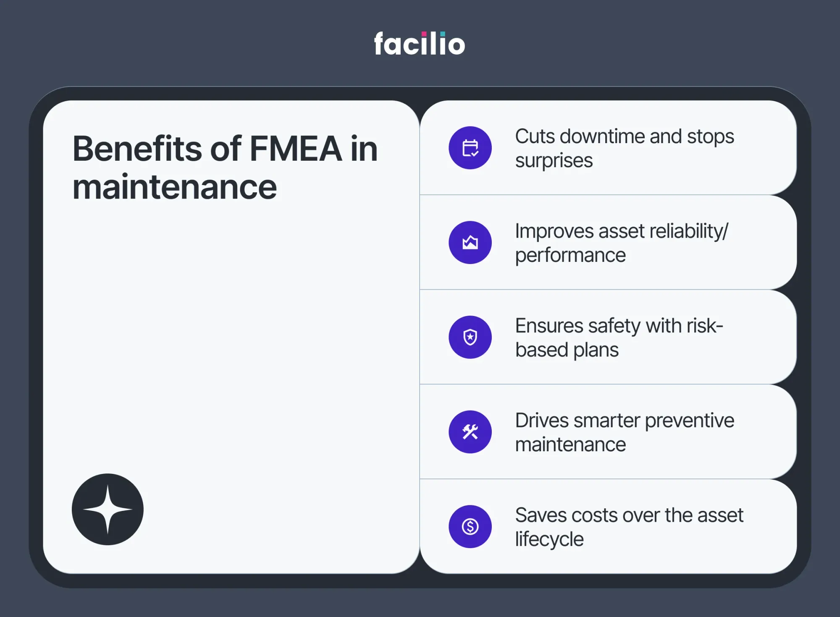Select "Drives smarter preventive" text line
This screenshot has height=617, width=840.
click(x=625, y=421)
